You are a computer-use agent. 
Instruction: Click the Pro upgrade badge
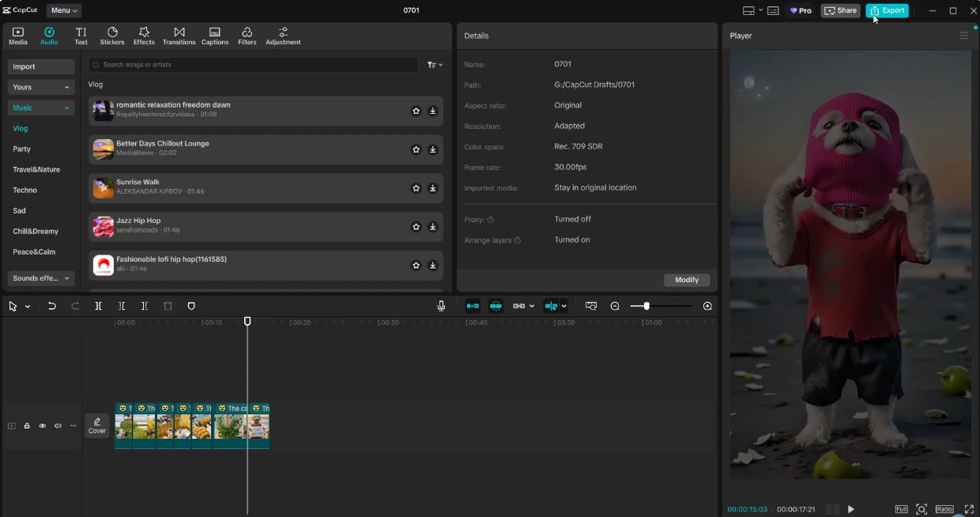click(x=801, y=10)
